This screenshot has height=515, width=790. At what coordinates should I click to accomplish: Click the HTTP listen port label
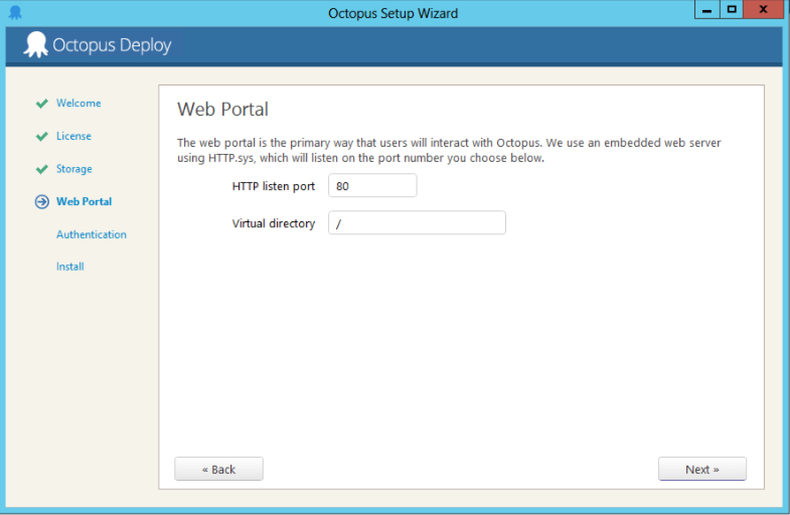(x=273, y=186)
